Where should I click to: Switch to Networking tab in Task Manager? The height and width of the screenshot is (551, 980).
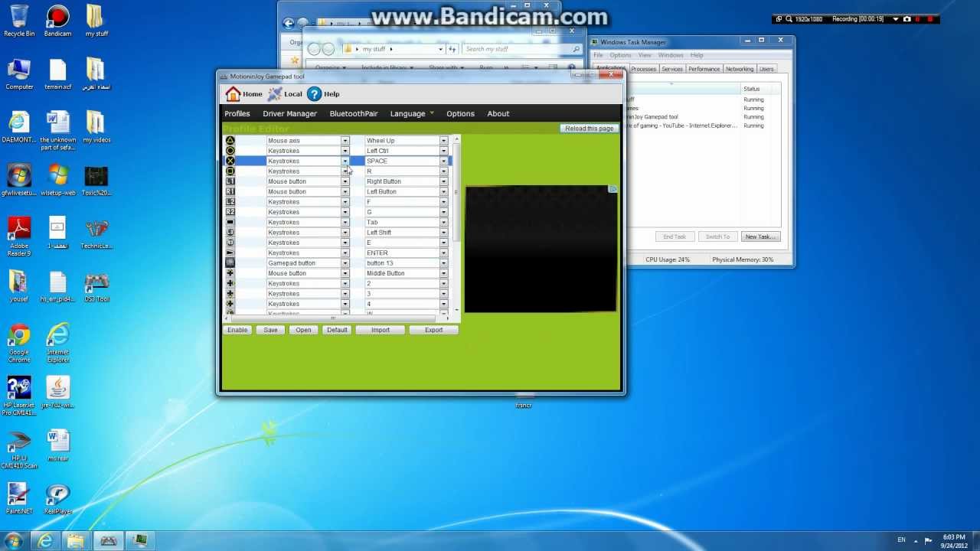[x=740, y=69]
